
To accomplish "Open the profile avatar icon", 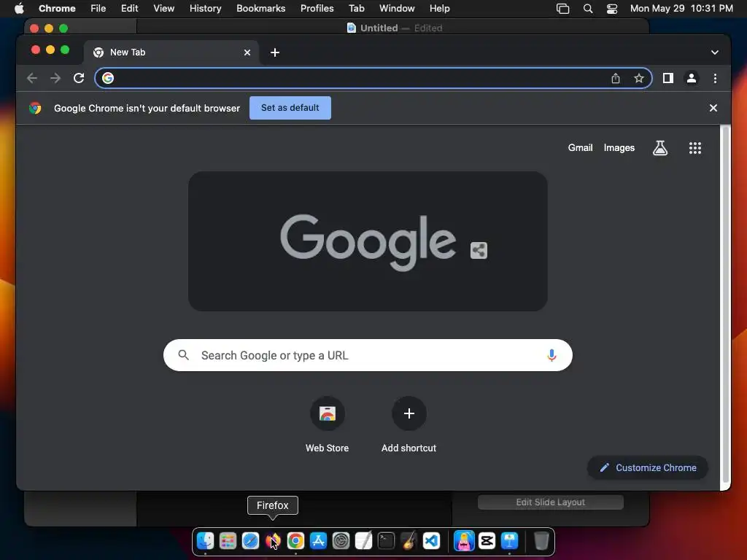I will pos(692,78).
